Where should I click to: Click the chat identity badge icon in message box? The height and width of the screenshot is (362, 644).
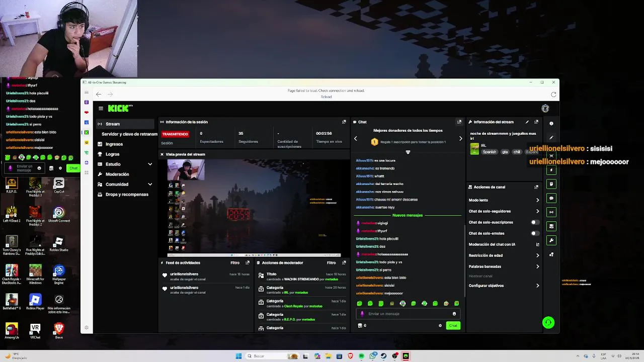362,314
